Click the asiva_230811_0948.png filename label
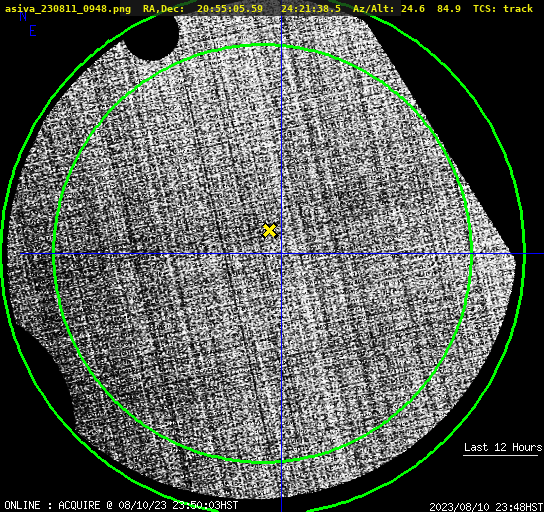This screenshot has height=512, width=544. (68, 9)
